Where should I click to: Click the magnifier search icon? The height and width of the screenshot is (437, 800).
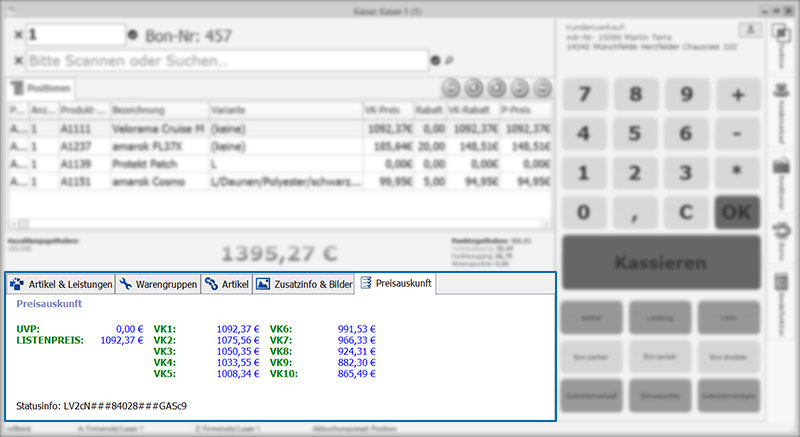(449, 61)
